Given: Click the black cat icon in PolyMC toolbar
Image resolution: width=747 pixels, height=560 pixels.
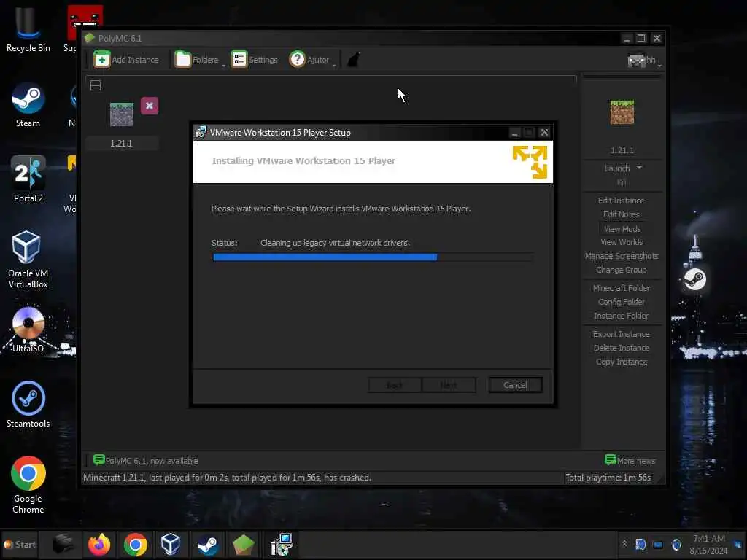Looking at the screenshot, I should [x=354, y=60].
